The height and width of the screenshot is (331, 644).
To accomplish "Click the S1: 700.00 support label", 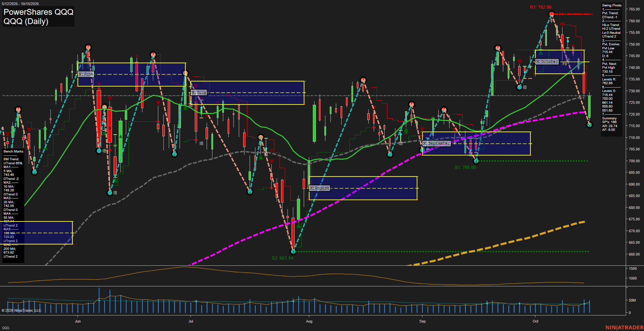I will pyautogui.click(x=465, y=167).
